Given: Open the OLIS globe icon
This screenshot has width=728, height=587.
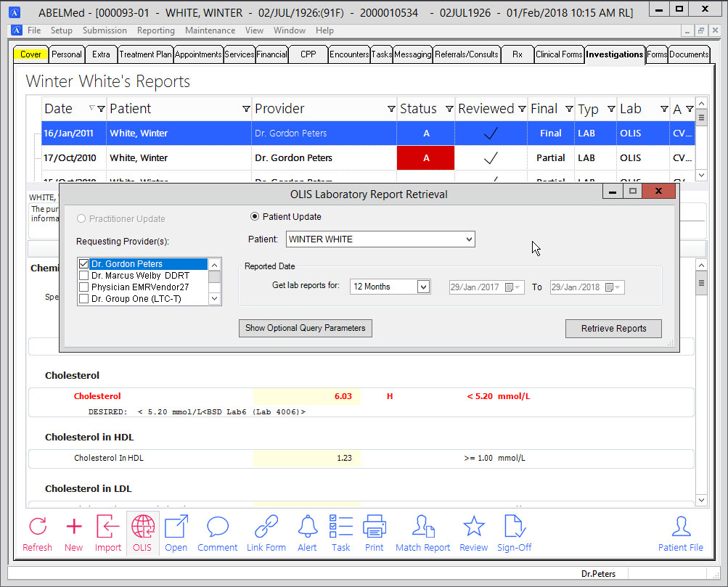Looking at the screenshot, I should click(142, 533).
